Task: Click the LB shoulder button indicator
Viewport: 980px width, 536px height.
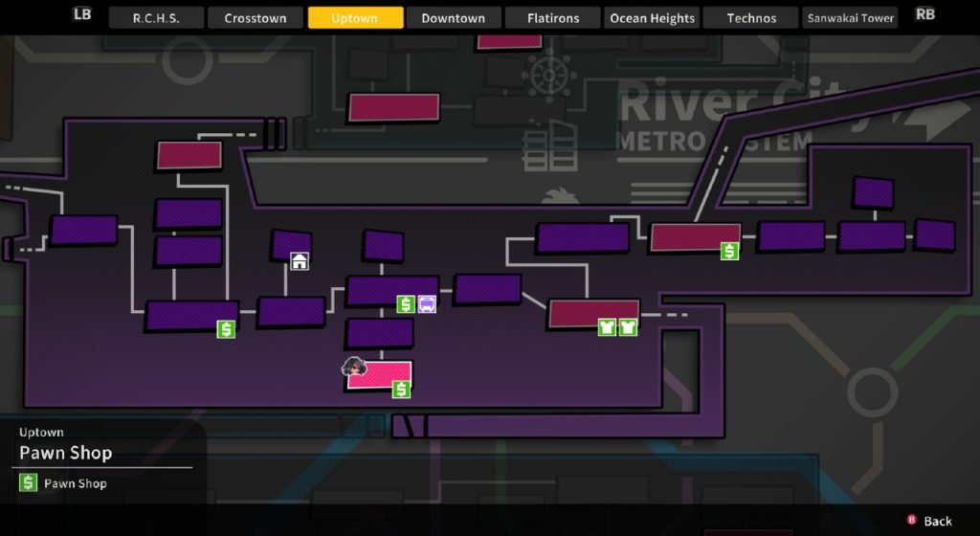Action: point(82,13)
